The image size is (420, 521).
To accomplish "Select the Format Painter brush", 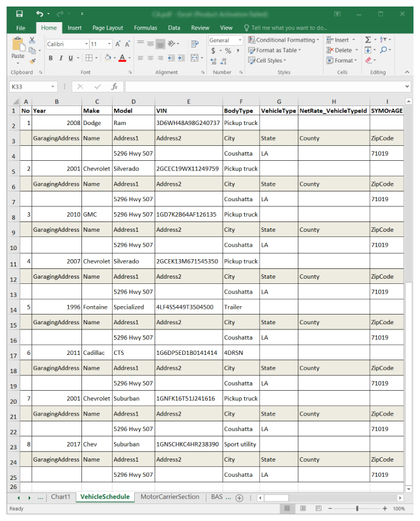I will 32,61.
